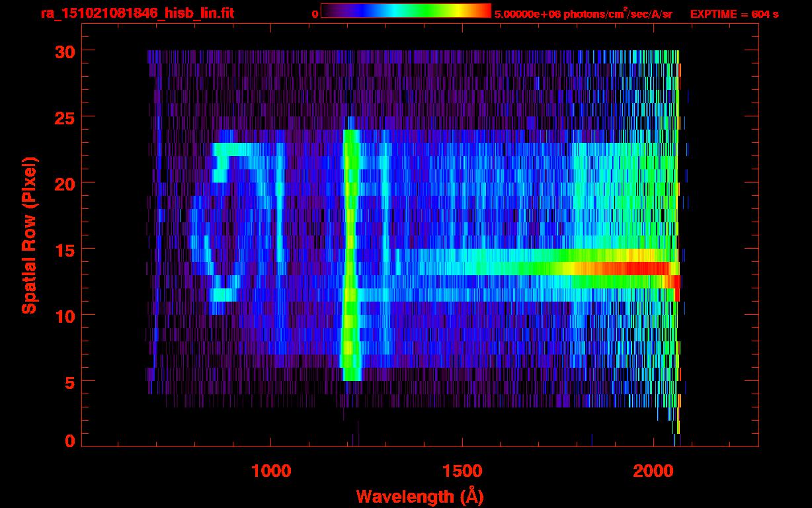
Task: Click the ra_151021081846_hisb_lin.fit file title
Action: point(137,13)
